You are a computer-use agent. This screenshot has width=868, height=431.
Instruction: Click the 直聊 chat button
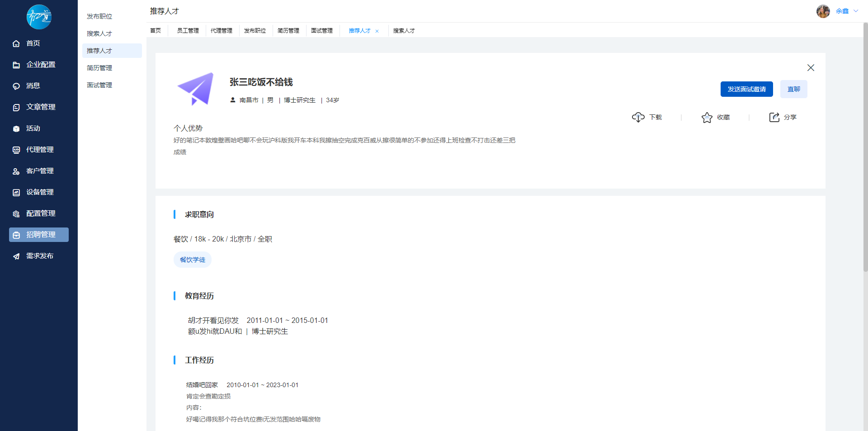(x=793, y=89)
